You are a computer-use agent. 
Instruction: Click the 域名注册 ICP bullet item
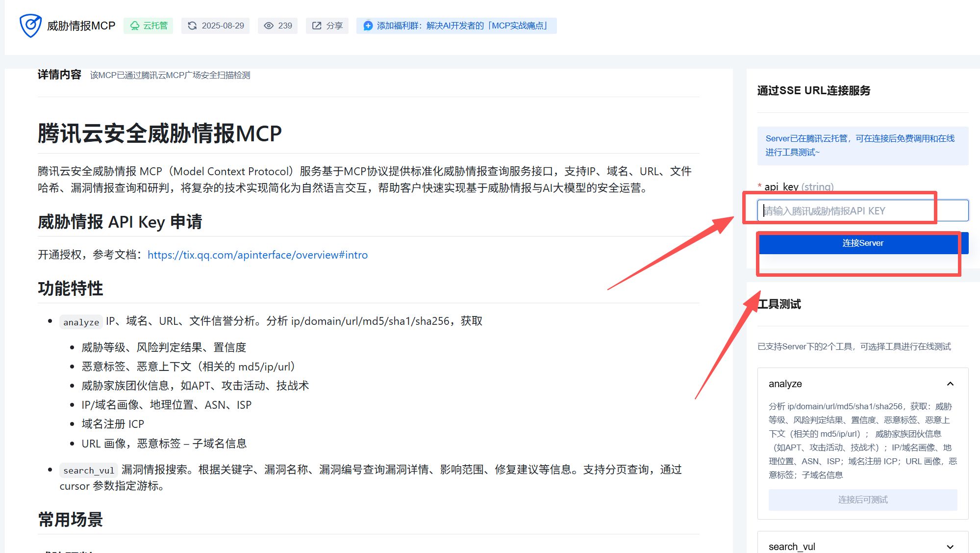point(113,424)
